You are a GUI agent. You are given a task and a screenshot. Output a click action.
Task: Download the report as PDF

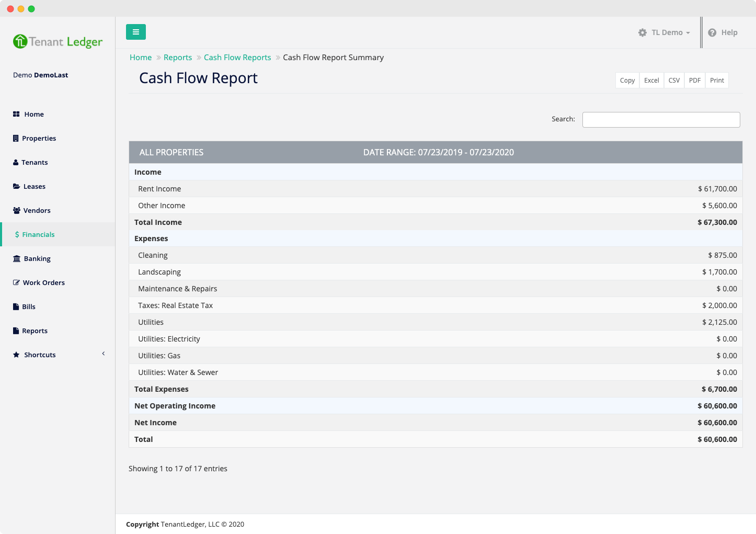(x=695, y=81)
